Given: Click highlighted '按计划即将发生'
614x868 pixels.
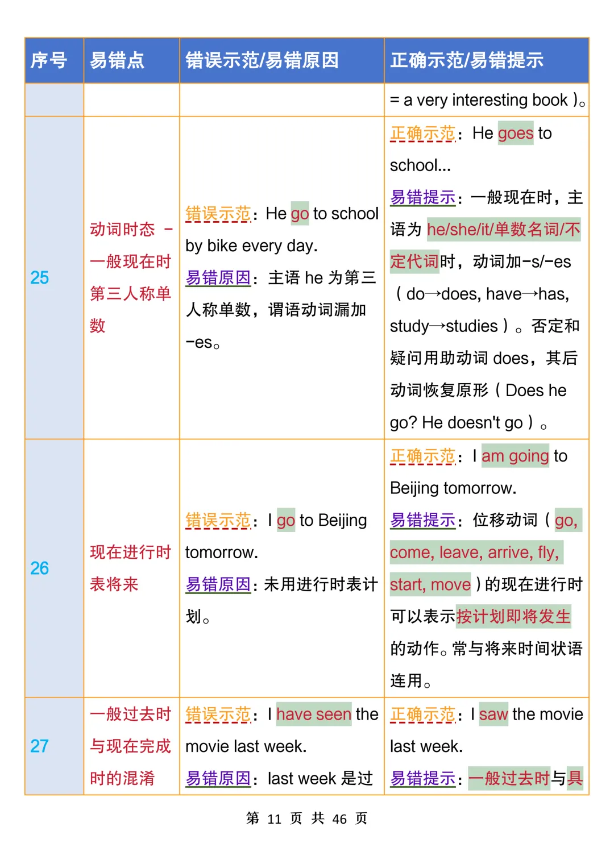Looking at the screenshot, I should (x=513, y=616).
